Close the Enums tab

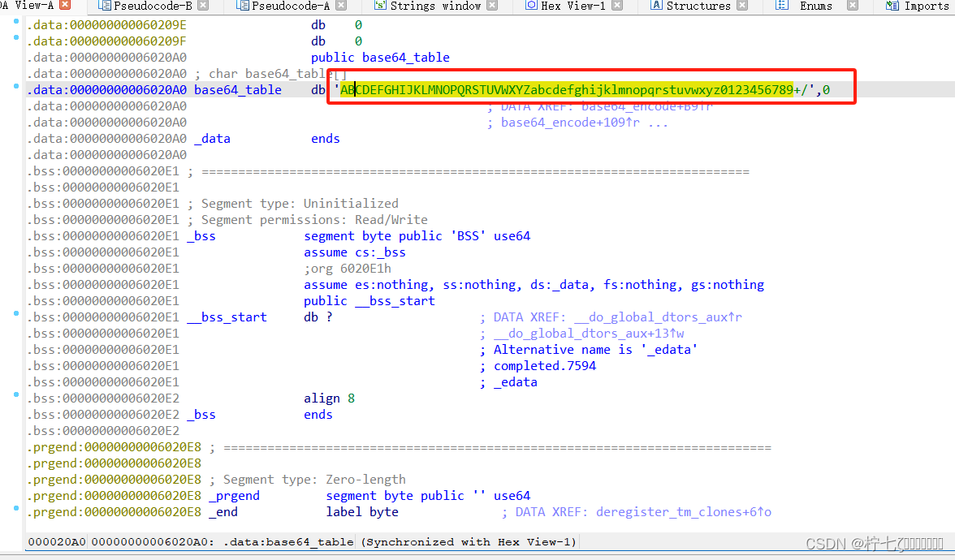[853, 5]
